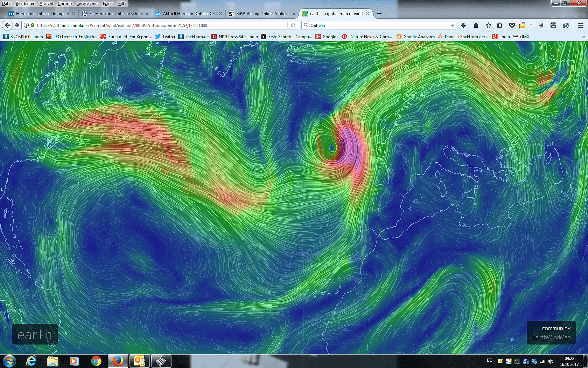Save page to Pocket icon
The image size is (588, 368).
click(512, 25)
